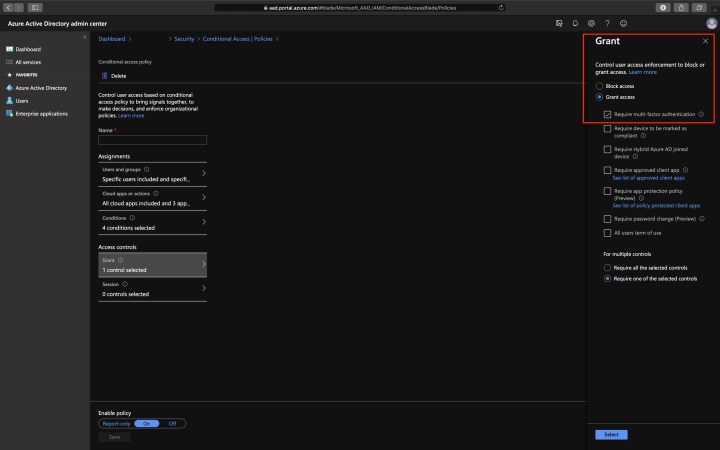Click the Delete trash icon
Image resolution: width=720 pixels, height=450 pixels.
click(x=104, y=76)
